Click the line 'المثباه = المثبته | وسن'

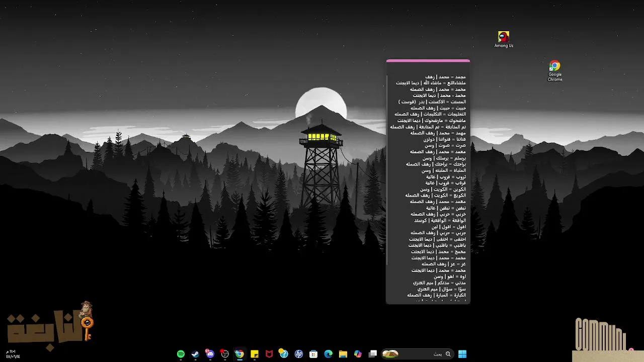[x=444, y=170]
